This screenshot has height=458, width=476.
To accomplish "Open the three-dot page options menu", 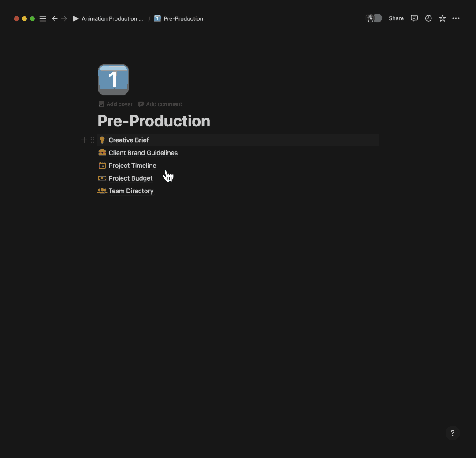I will (x=456, y=18).
